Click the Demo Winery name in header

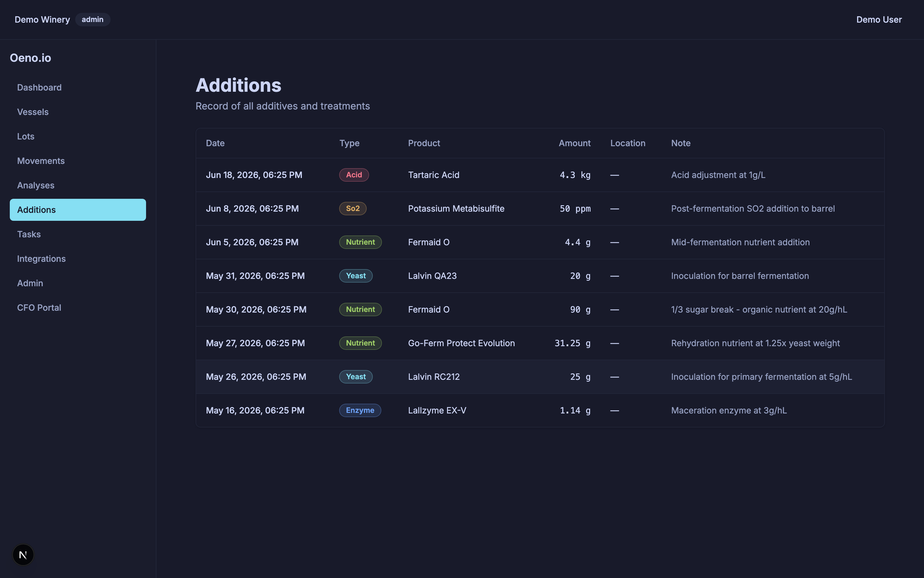point(42,20)
